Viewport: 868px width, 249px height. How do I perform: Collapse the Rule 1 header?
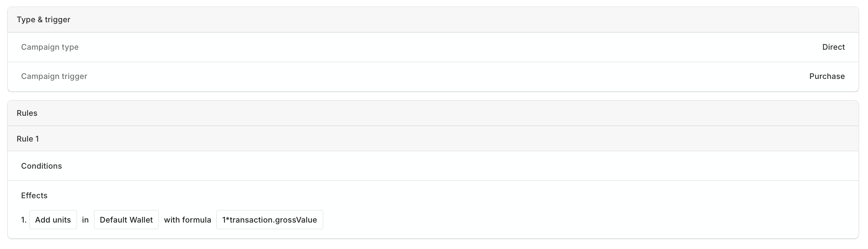(28, 139)
